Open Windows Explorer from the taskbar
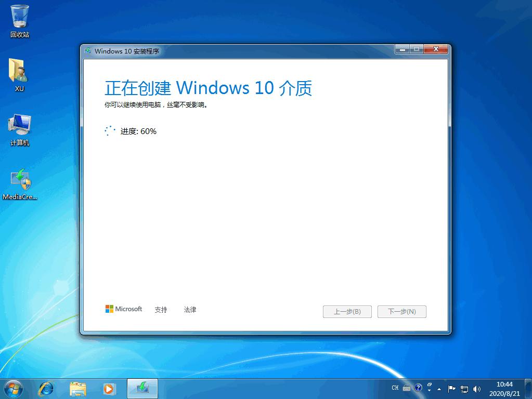Viewport: 532px width, 399px height. pyautogui.click(x=78, y=388)
